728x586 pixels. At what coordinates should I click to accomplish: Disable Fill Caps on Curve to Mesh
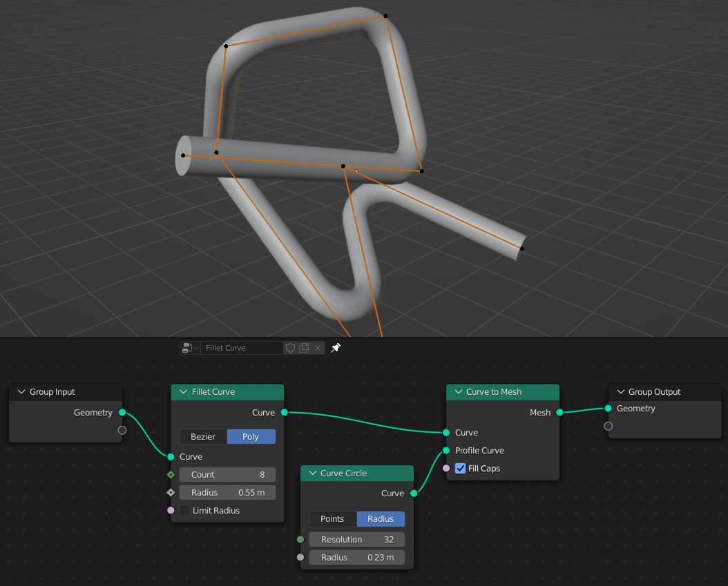click(460, 468)
